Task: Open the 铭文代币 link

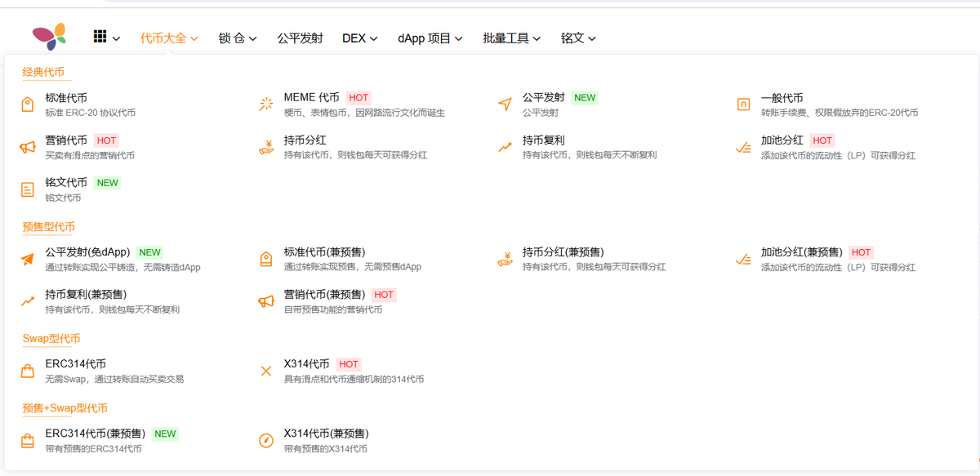Action: [x=66, y=182]
